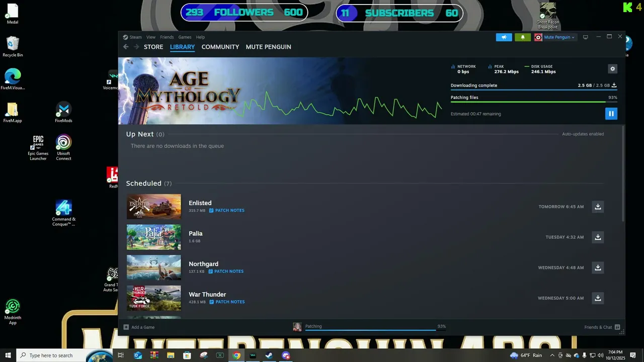Select the Modrinth App desktop icon
This screenshot has width=644, height=362.
13,312
